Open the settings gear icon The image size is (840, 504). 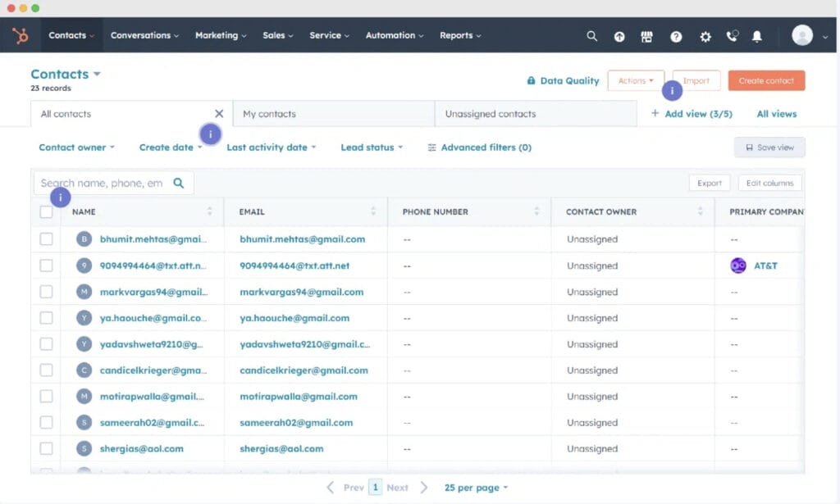[x=705, y=36]
